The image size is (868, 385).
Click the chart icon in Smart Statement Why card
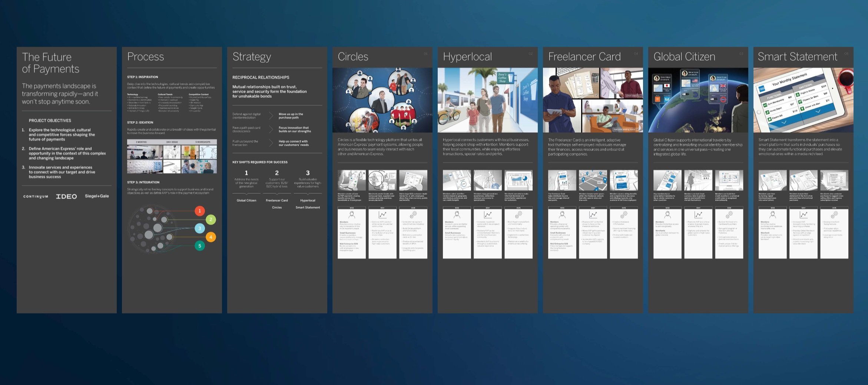[804, 214]
